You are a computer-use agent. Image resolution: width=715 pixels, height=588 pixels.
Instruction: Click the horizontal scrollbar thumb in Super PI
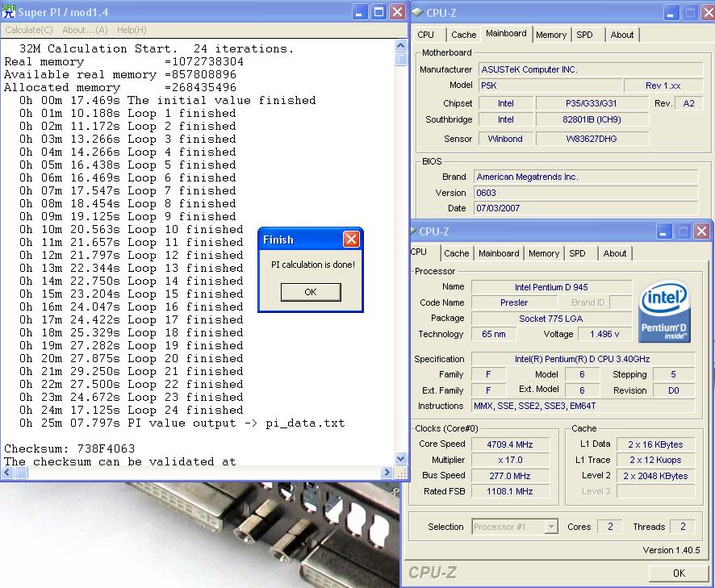point(21,473)
